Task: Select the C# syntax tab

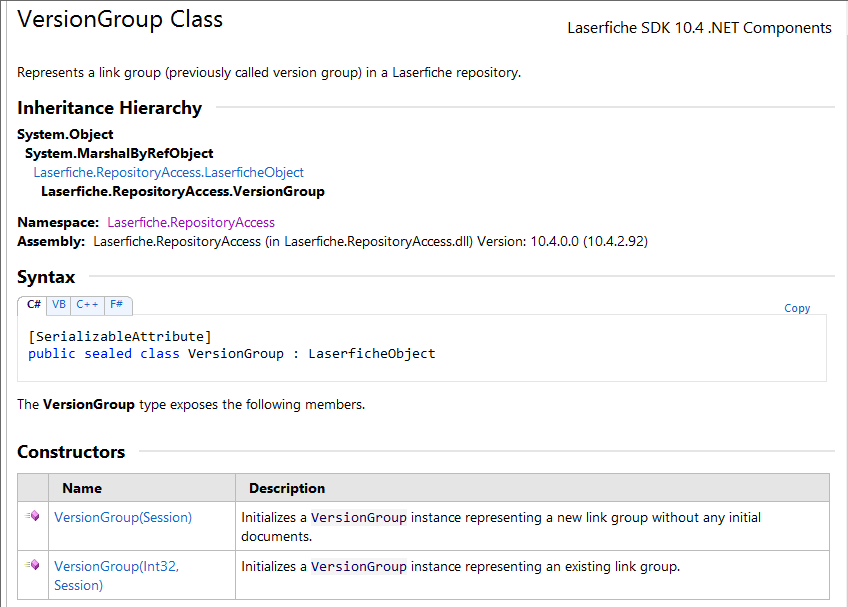Action: tap(33, 305)
